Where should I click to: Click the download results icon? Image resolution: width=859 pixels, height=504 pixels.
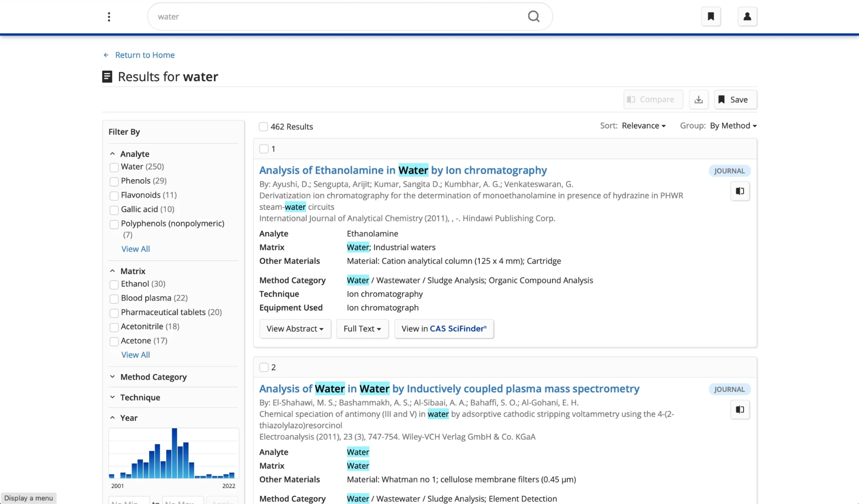point(698,100)
